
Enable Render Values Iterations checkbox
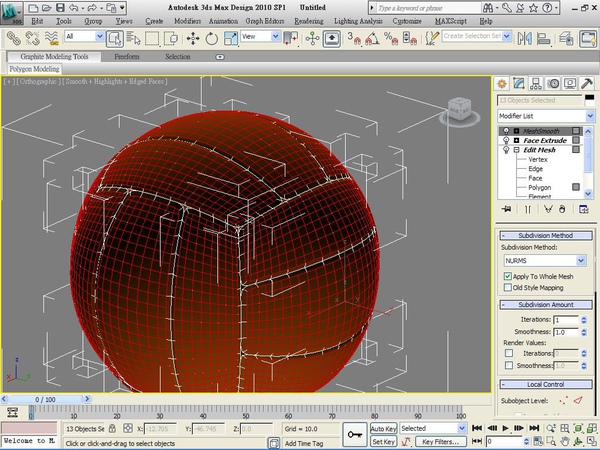click(x=509, y=353)
